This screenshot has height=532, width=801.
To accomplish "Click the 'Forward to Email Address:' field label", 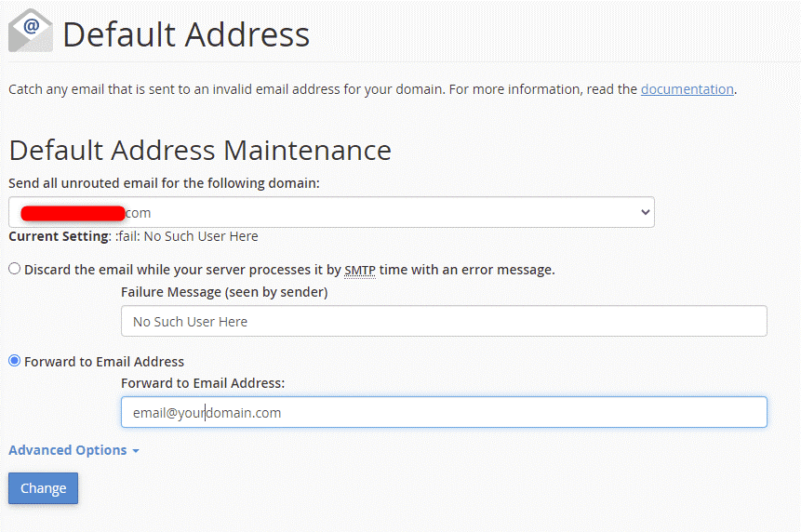I will click(x=203, y=383).
